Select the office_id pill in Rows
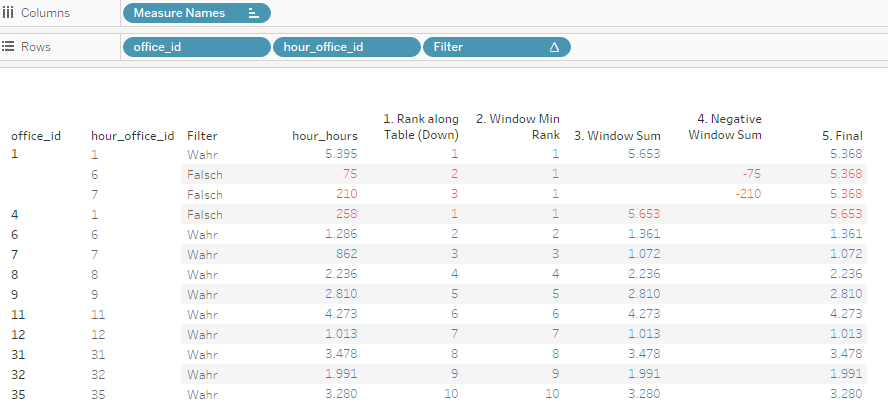This screenshot has width=888, height=415. click(196, 47)
